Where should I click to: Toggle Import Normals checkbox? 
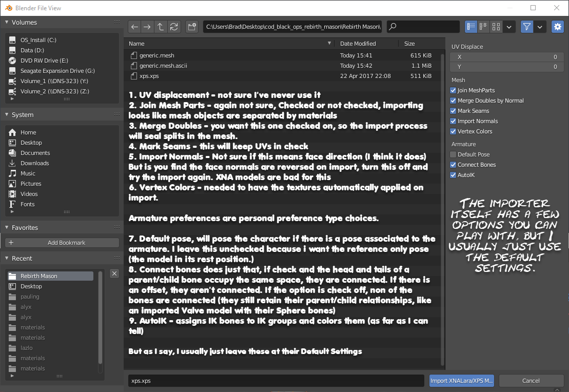click(453, 121)
